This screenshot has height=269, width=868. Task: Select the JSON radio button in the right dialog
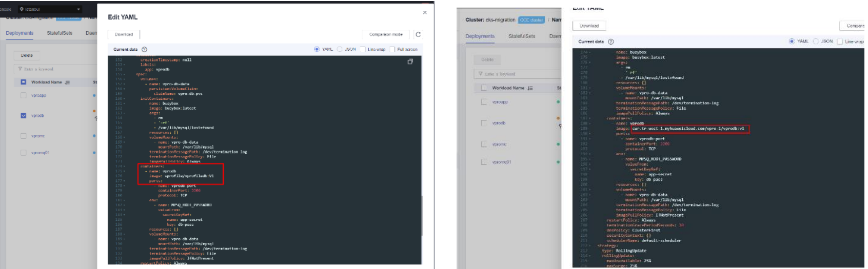[x=816, y=42]
